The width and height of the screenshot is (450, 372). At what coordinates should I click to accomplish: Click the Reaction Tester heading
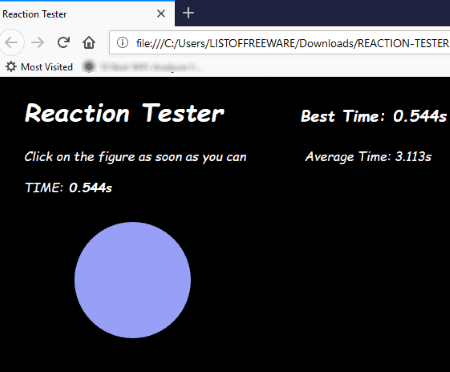point(125,113)
